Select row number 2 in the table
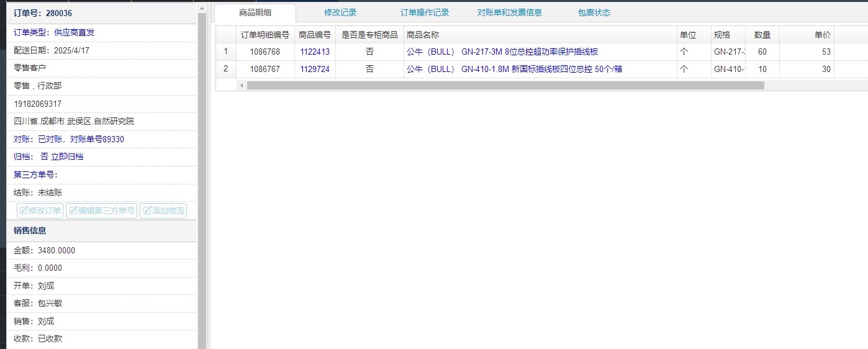This screenshot has height=349, width=868. pyautogui.click(x=226, y=70)
